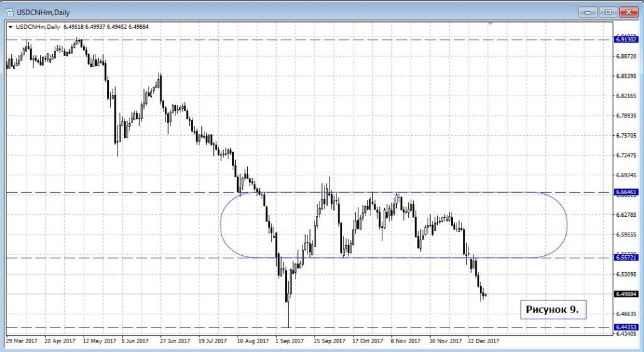This screenshot has height=352, width=644.
Task: Click the 1 Sep 2017 date on time axis
Action: [x=289, y=341]
